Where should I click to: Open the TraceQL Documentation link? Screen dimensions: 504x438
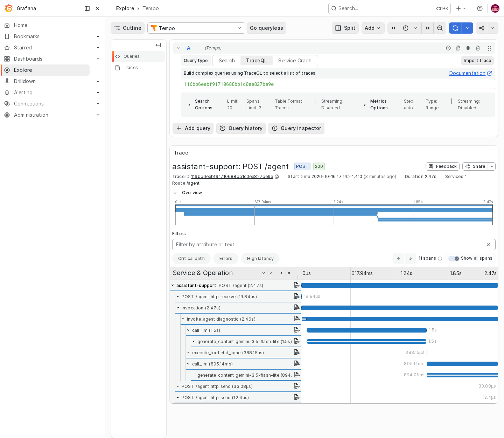[x=471, y=73]
